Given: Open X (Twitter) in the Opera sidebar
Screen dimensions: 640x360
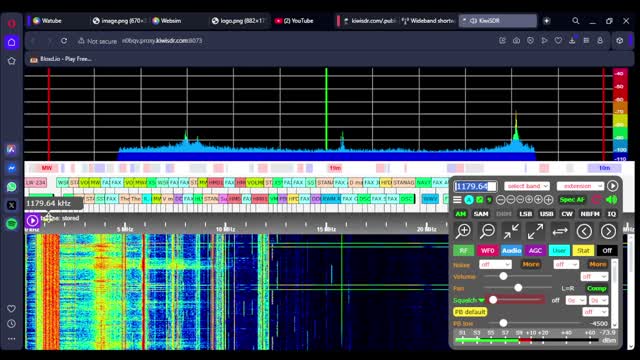Looking at the screenshot, I should point(11,205).
